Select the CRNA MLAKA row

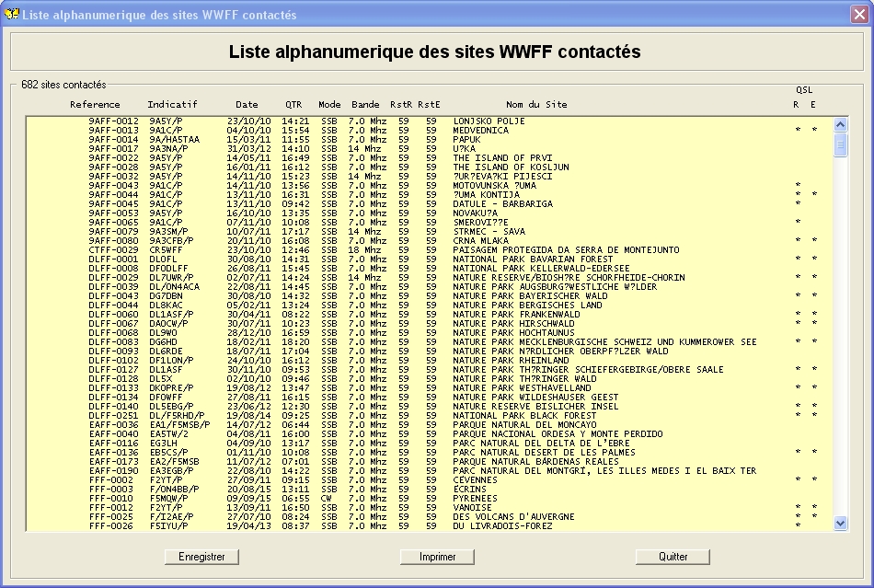(x=430, y=241)
